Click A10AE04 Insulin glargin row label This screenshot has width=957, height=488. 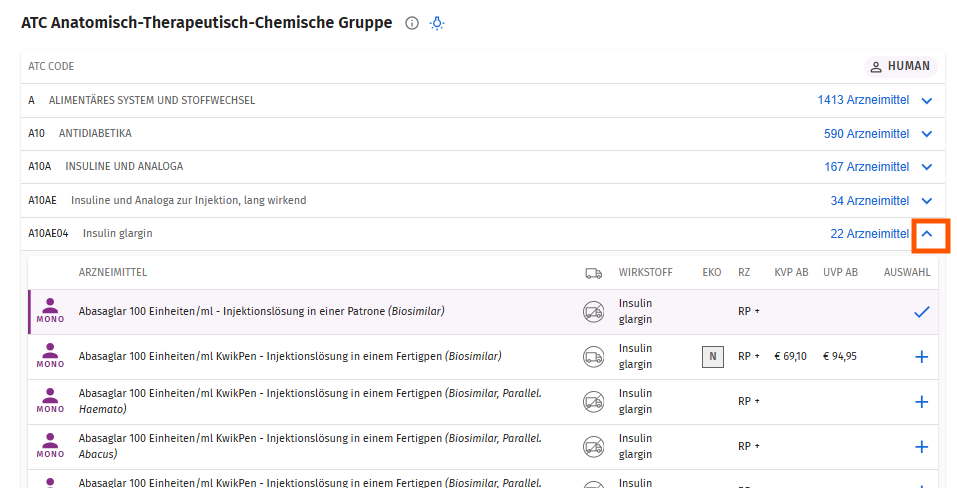(90, 234)
